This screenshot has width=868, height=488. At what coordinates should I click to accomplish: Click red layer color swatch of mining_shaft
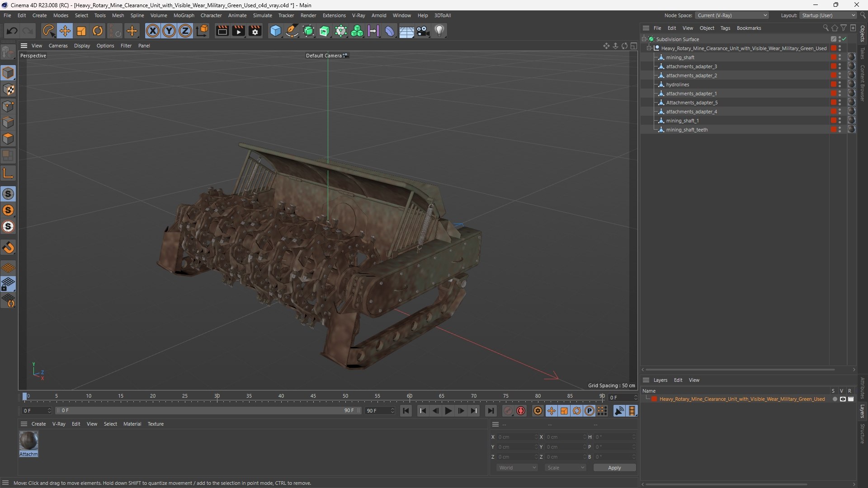(x=833, y=57)
